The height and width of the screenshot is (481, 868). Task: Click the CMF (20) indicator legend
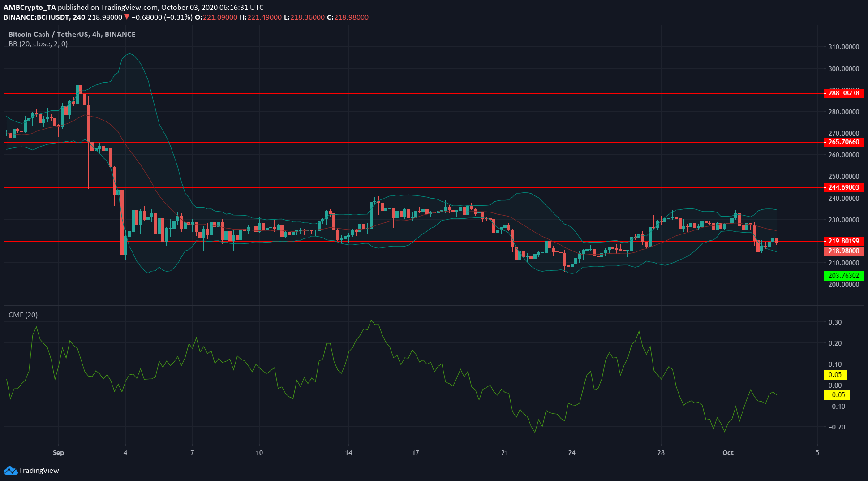(x=23, y=315)
